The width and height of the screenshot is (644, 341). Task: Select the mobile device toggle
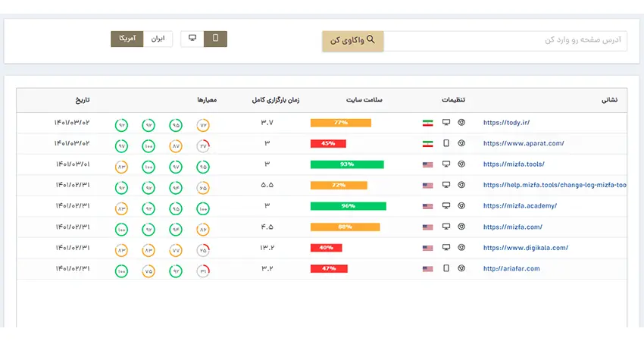coord(215,39)
